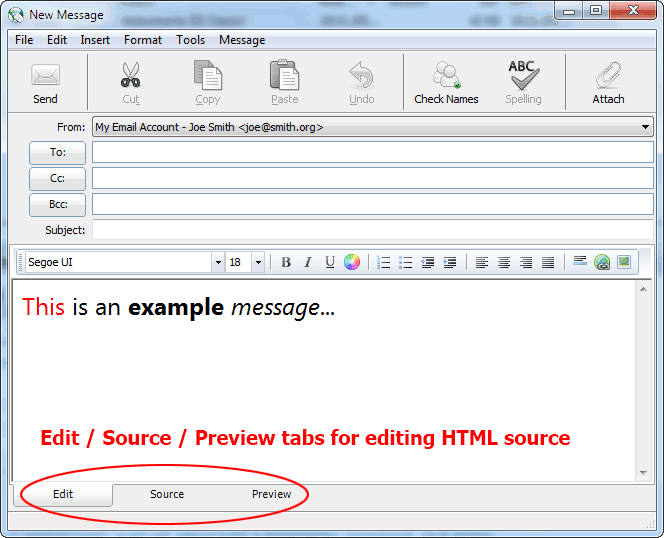664x538 pixels.
Task: Close the New Message window
Action: tap(633, 11)
